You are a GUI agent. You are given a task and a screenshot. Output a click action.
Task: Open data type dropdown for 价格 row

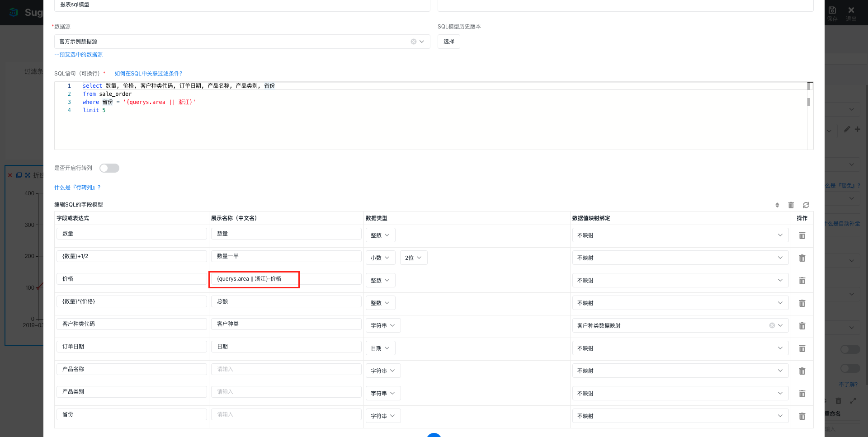pos(380,280)
